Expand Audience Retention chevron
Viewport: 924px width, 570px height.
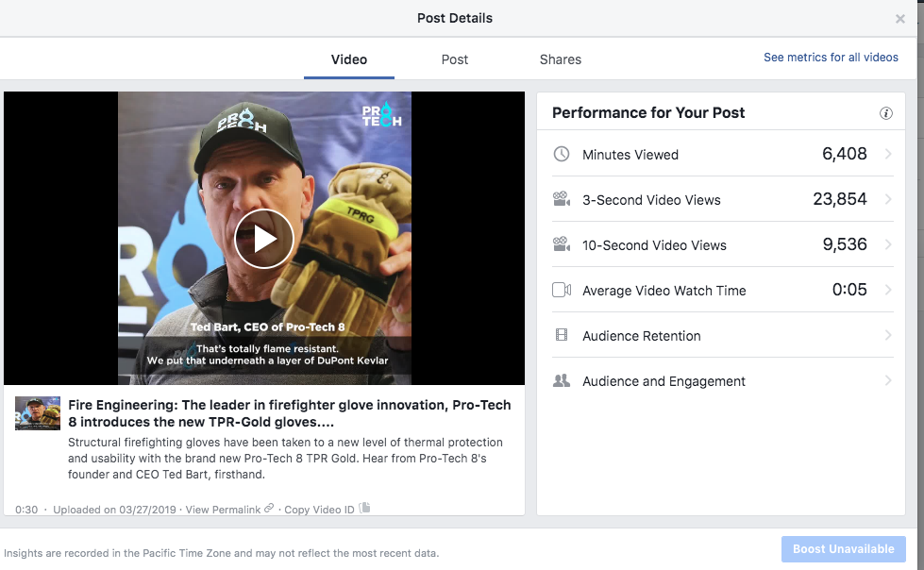(888, 335)
